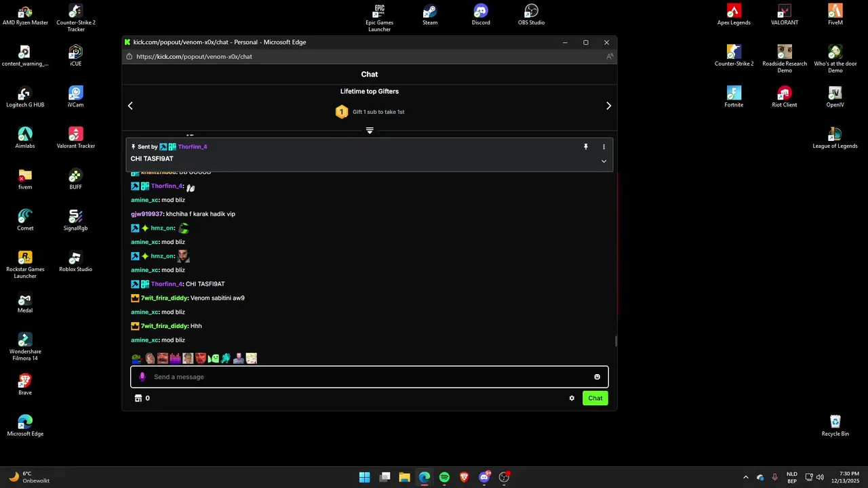Image resolution: width=868 pixels, height=488 pixels.
Task: Click chat scrollbar thumb
Action: click(x=616, y=341)
